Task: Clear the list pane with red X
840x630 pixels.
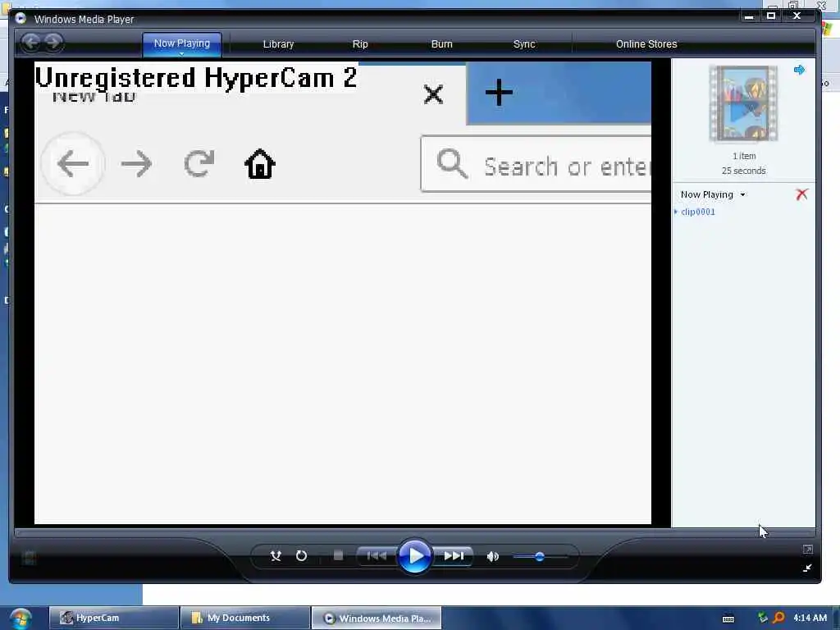Action: pyautogui.click(x=801, y=194)
